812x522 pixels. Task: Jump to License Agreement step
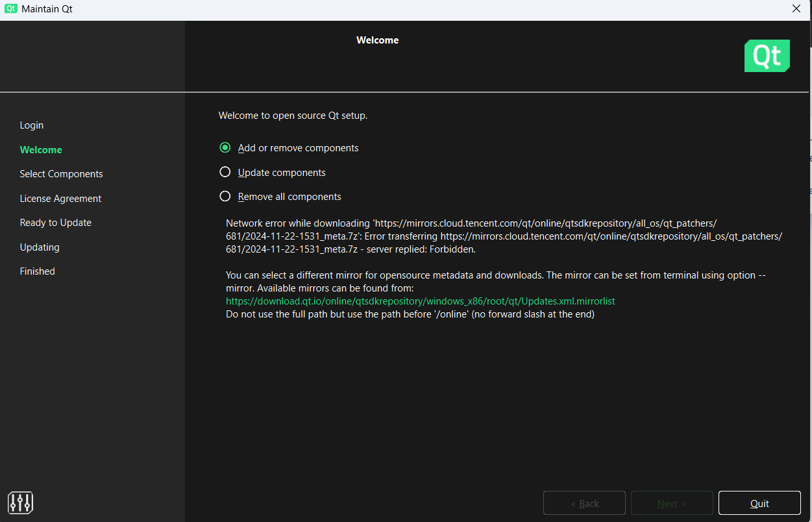click(x=60, y=199)
